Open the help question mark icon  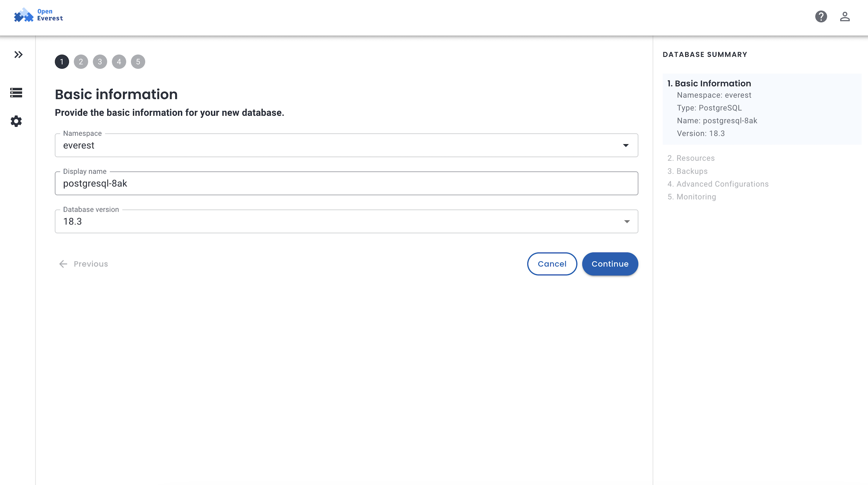click(x=821, y=17)
